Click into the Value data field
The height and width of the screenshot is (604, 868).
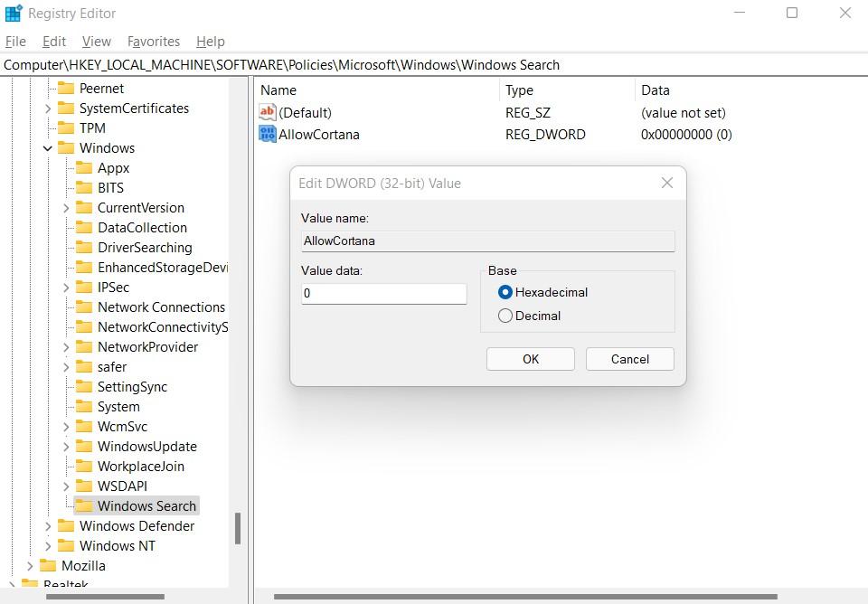coord(384,294)
